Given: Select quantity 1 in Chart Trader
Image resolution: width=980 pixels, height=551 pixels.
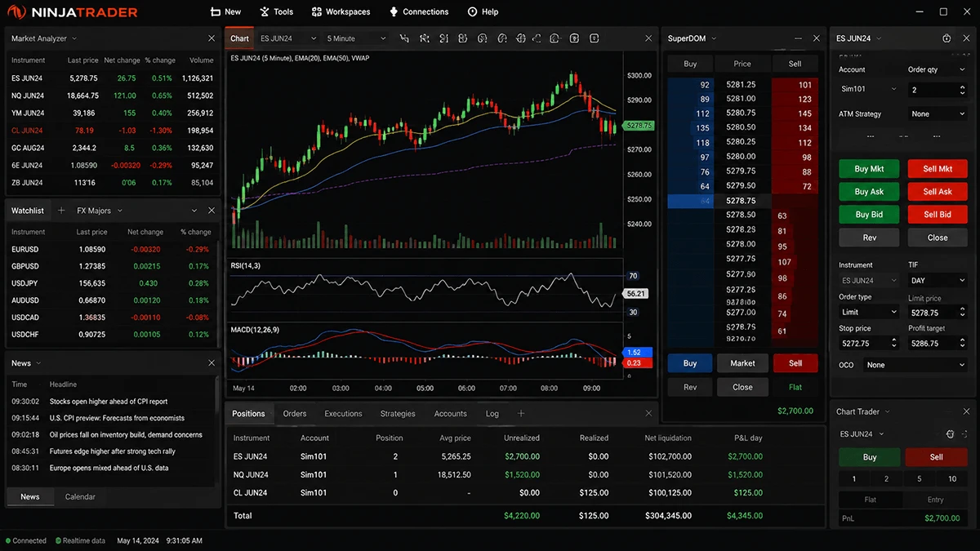Looking at the screenshot, I should (854, 479).
